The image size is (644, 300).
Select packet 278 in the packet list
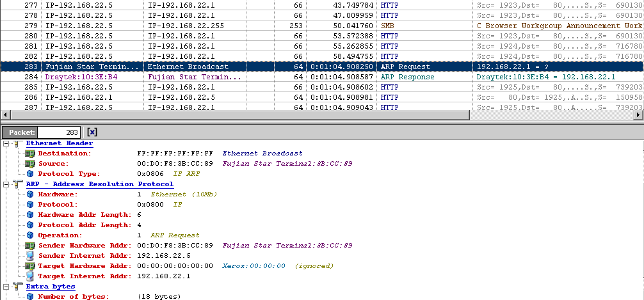tap(322, 15)
